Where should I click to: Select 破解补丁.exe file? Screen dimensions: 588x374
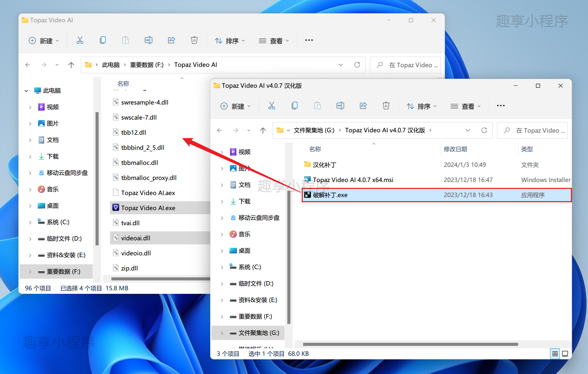click(437, 195)
